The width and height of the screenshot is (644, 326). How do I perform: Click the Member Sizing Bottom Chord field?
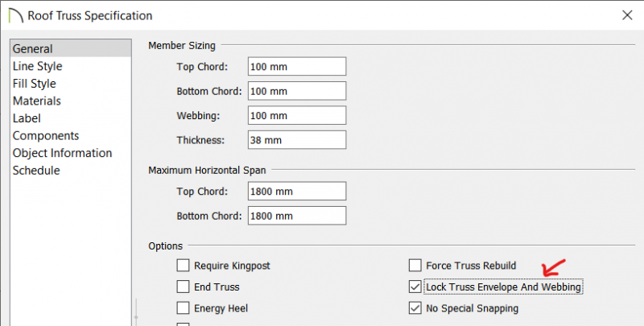click(x=297, y=91)
